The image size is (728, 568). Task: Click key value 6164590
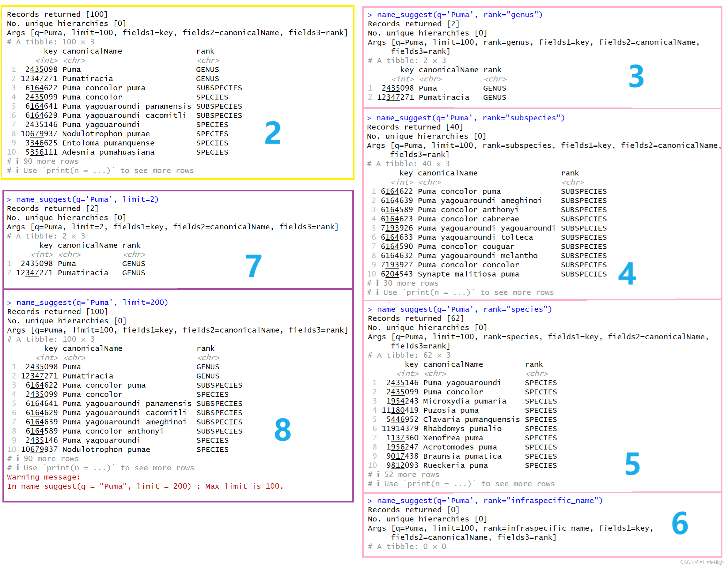point(397,247)
